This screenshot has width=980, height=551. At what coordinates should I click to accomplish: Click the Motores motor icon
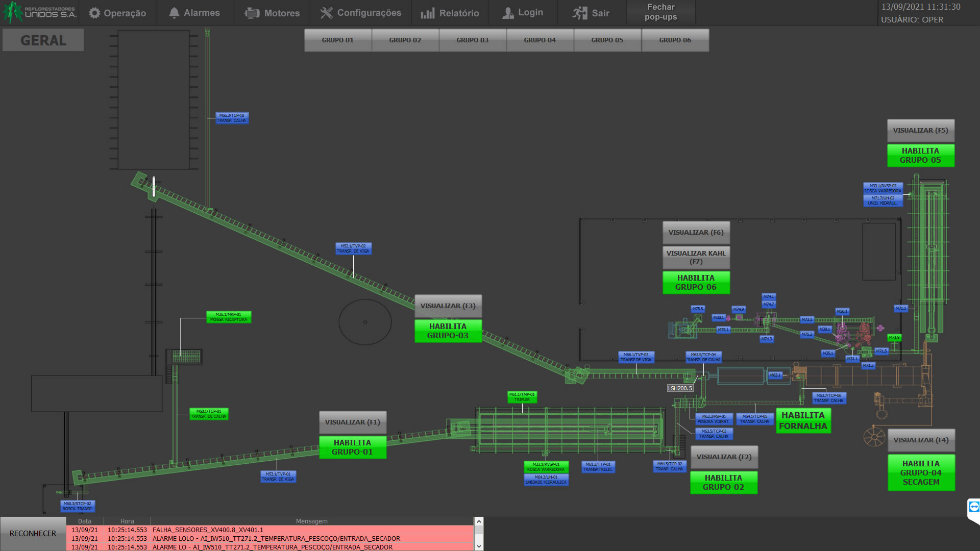(252, 13)
